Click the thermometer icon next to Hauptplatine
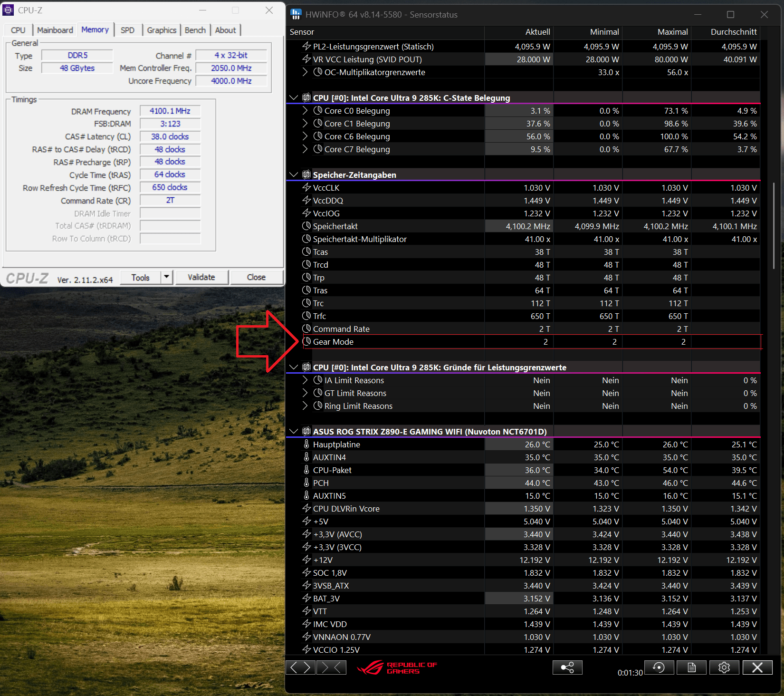 (306, 444)
